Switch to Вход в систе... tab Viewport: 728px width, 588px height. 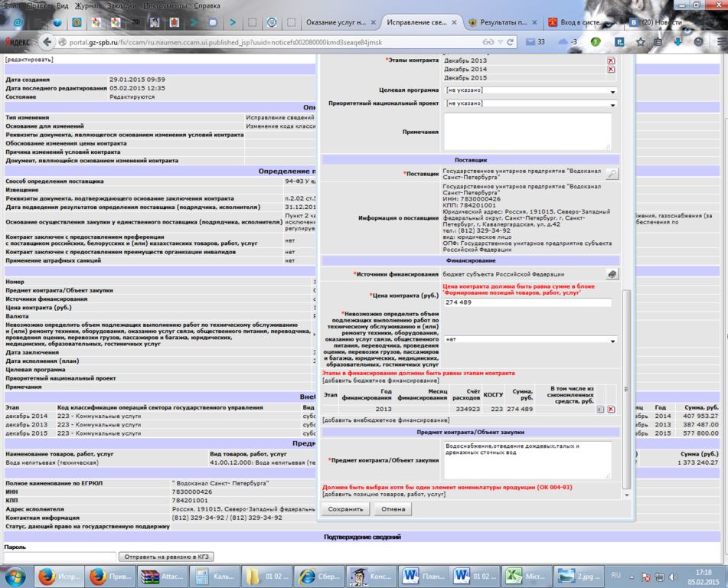point(580,22)
